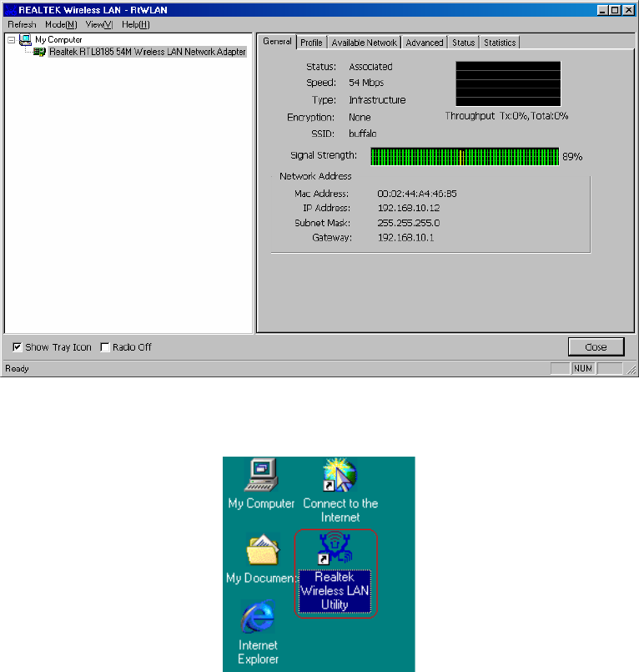Viewport: 639px width, 672px height.
Task: Click the Refresh menu item
Action: [x=22, y=24]
